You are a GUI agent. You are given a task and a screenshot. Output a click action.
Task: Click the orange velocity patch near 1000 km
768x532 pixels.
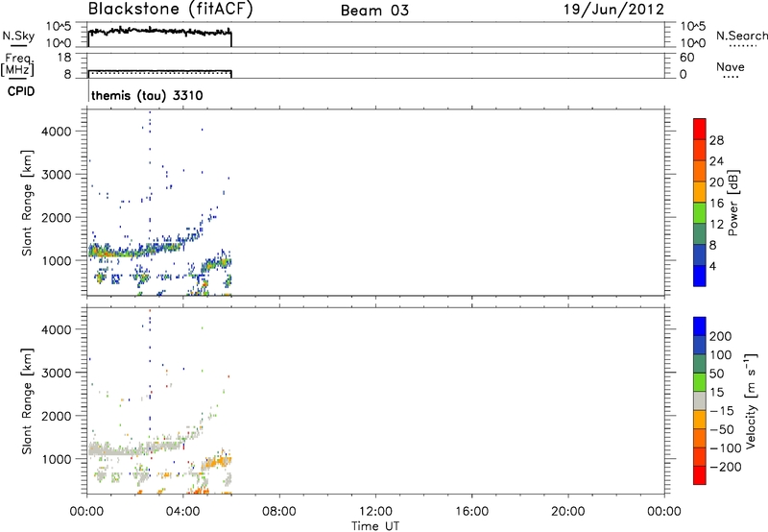click(x=215, y=462)
